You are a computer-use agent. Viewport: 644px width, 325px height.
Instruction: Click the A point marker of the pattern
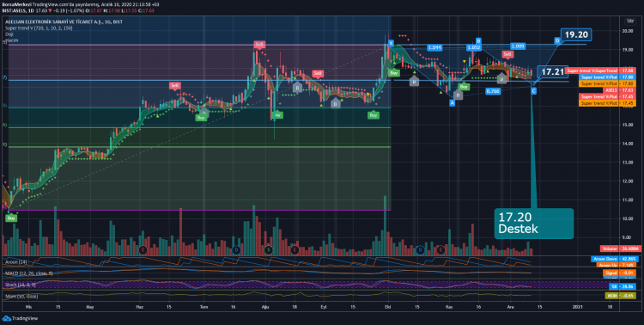click(x=453, y=103)
